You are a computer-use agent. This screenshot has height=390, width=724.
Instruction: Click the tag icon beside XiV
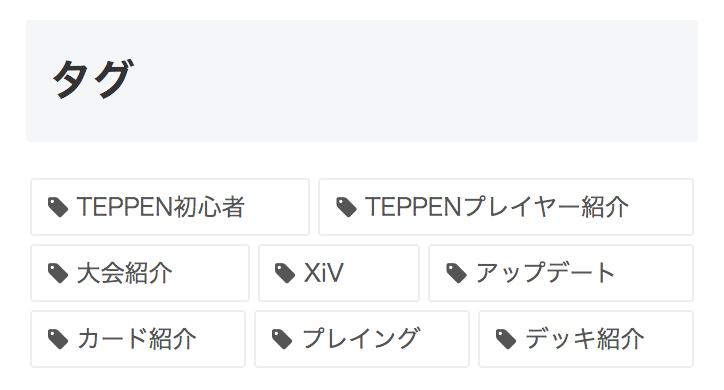tap(285, 273)
